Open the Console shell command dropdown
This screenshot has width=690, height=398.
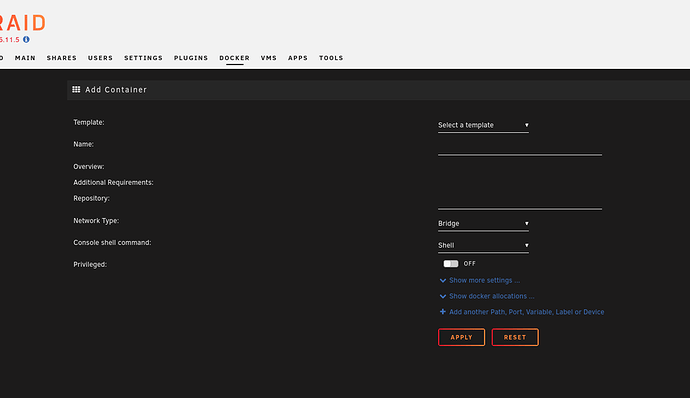[483, 246]
